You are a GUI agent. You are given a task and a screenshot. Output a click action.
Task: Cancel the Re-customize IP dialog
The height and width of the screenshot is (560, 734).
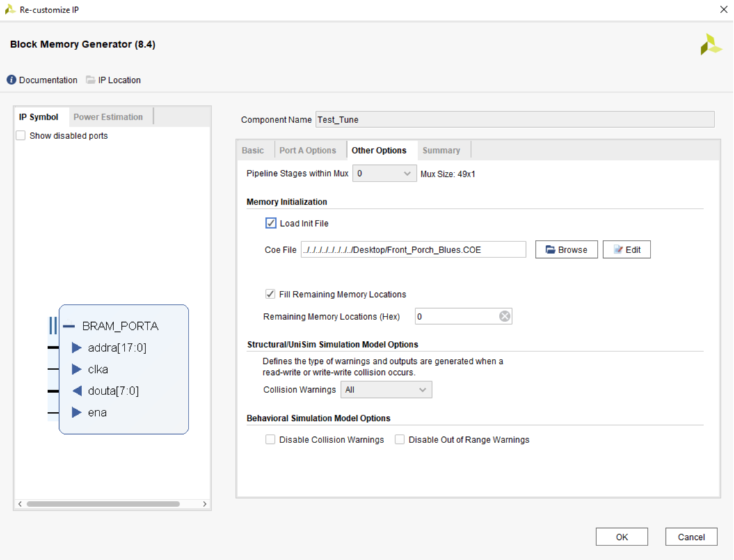(x=691, y=536)
